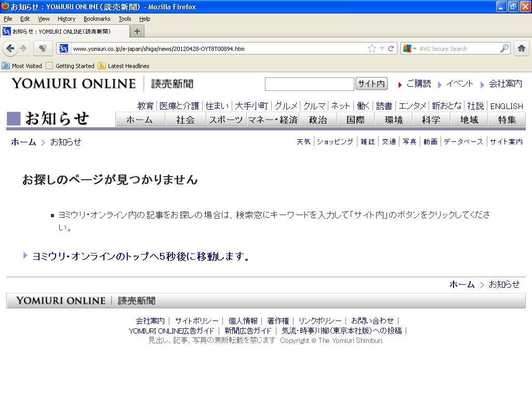Screen dimensions: 532x399
Task: Select the 特集 navigation tab
Action: (x=507, y=119)
